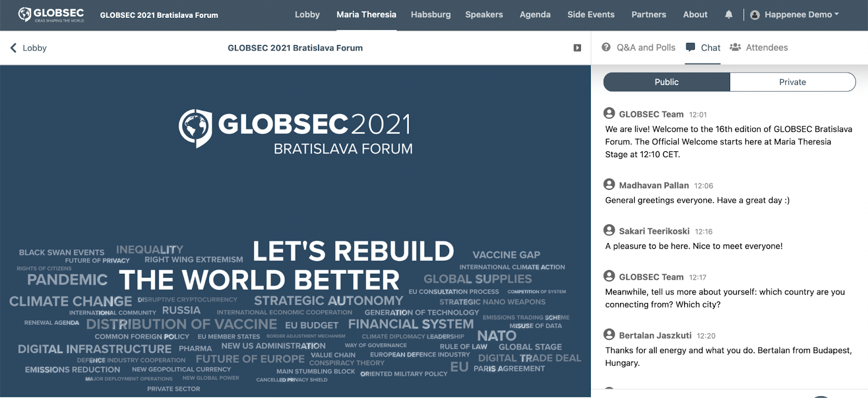Image resolution: width=868 pixels, height=398 pixels.
Task: Switch to the Q&A and Polls tab
Action: 639,48
